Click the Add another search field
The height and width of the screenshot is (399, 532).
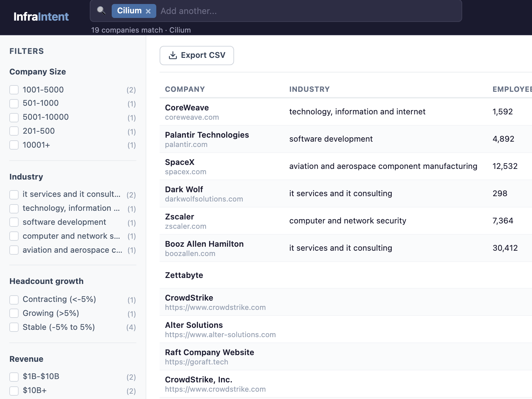tap(233, 11)
